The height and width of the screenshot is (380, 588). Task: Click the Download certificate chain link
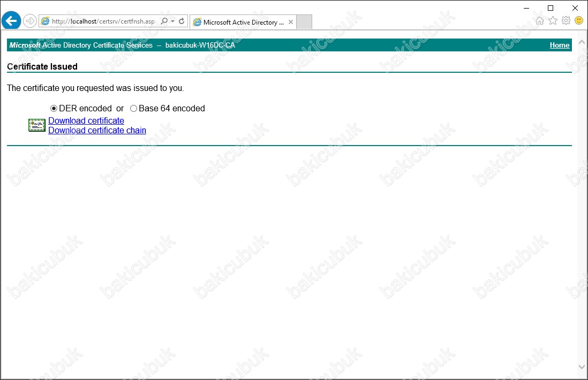[x=97, y=131]
